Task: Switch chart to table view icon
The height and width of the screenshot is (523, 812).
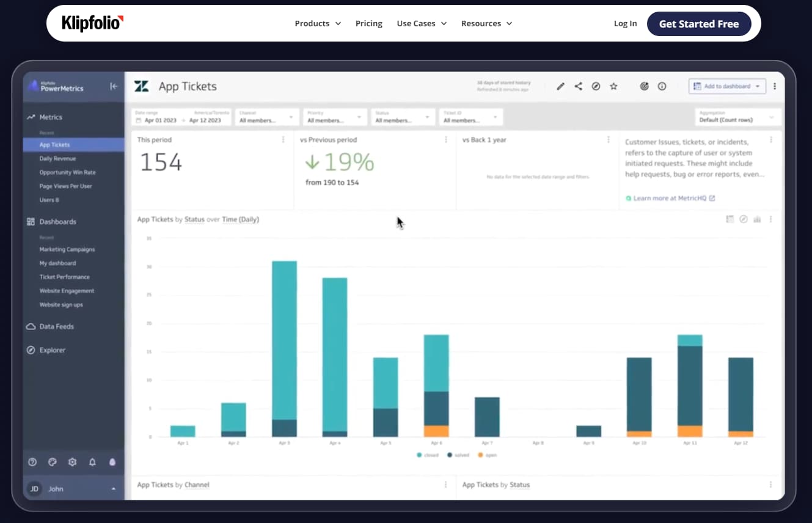Action: point(730,219)
